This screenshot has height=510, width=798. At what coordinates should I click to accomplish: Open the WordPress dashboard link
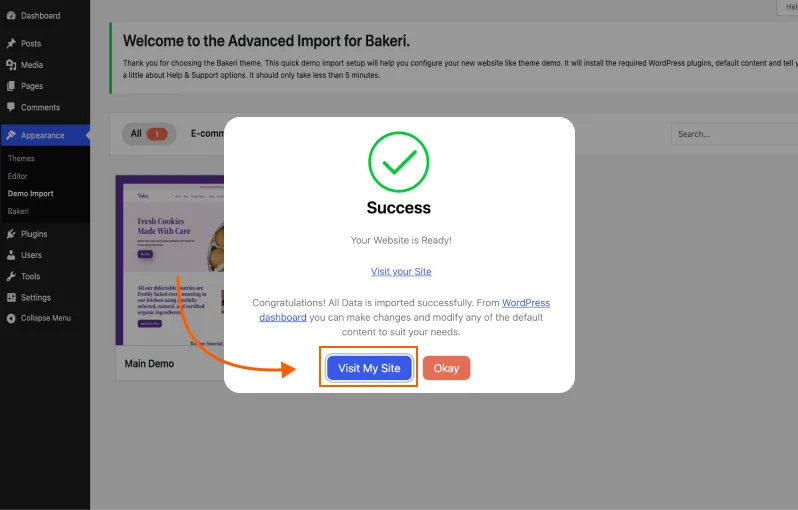(525, 303)
